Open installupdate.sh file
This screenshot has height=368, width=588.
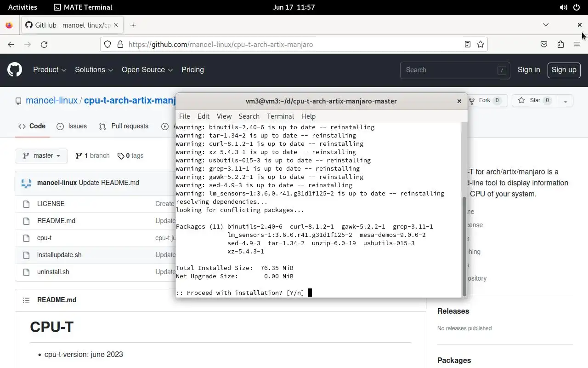(59, 255)
